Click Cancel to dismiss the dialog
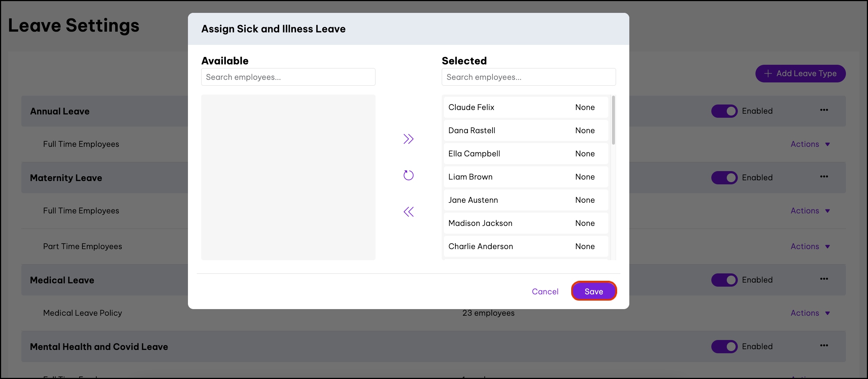This screenshot has height=379, width=868. coord(545,291)
